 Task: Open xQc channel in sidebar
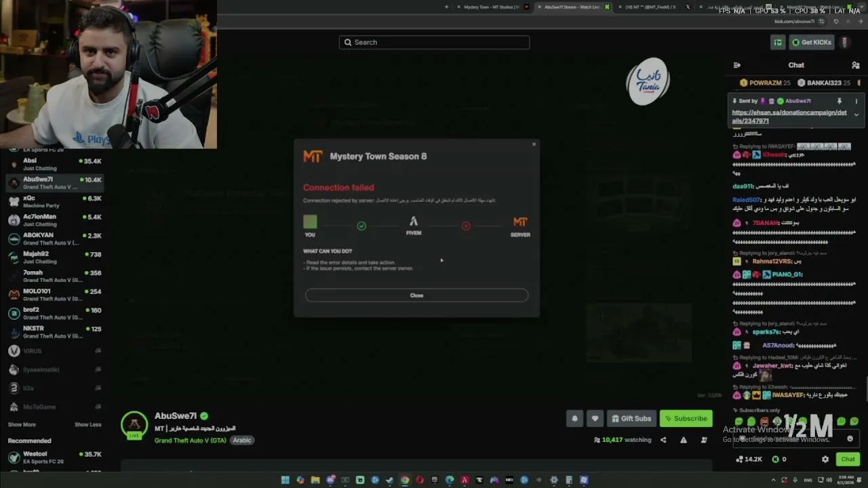click(x=54, y=201)
